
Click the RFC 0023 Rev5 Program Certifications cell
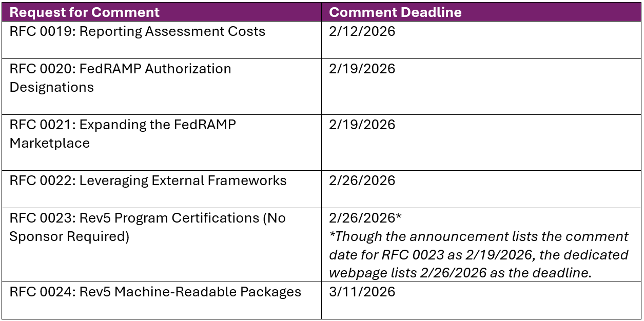(147, 218)
